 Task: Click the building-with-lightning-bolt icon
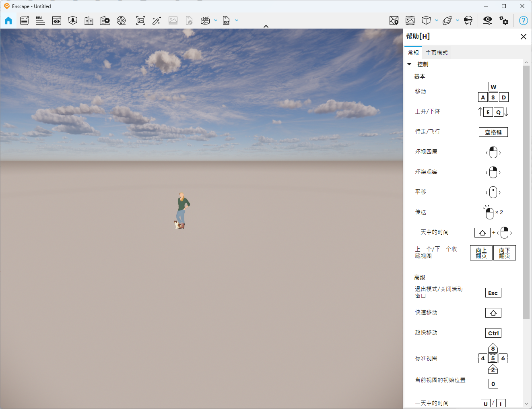(x=105, y=21)
